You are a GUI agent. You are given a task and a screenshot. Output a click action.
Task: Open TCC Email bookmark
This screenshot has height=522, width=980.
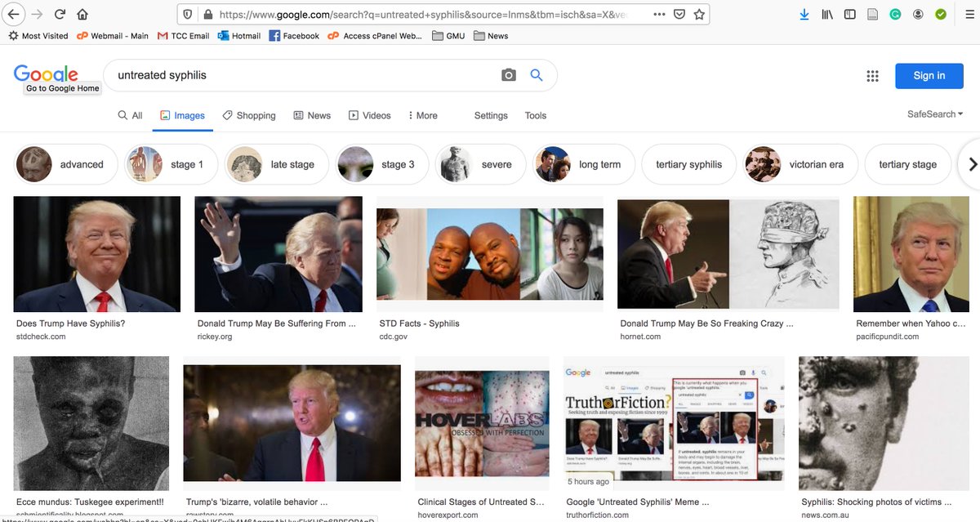183,36
